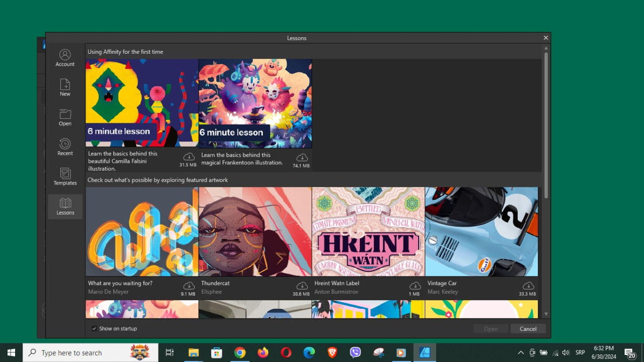Click 'Marc Keeley' author name

[443, 292]
